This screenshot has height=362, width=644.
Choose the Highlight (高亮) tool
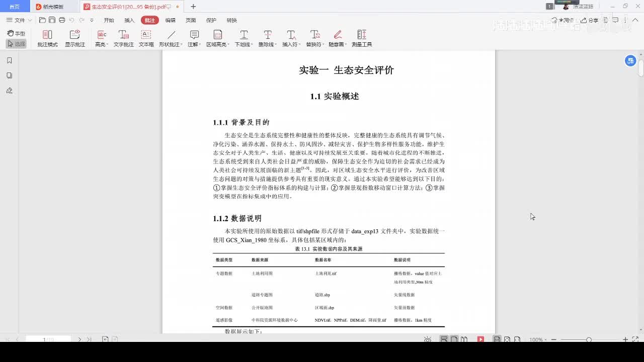[x=101, y=38]
